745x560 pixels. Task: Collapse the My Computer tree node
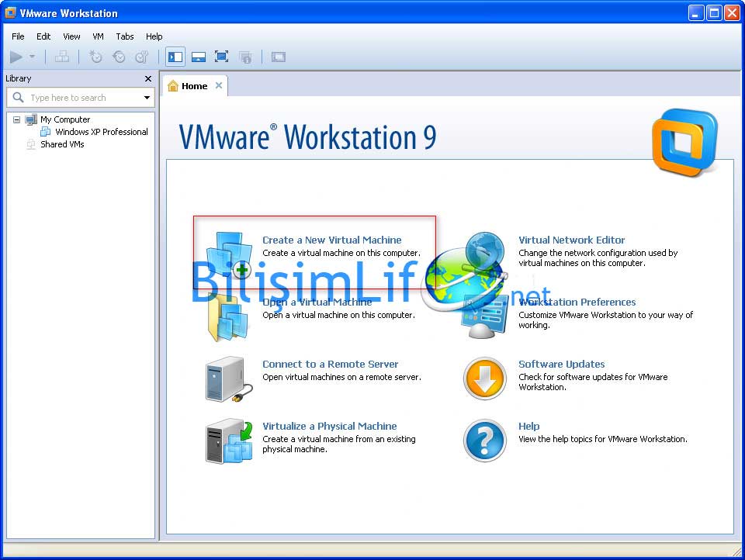[x=17, y=119]
